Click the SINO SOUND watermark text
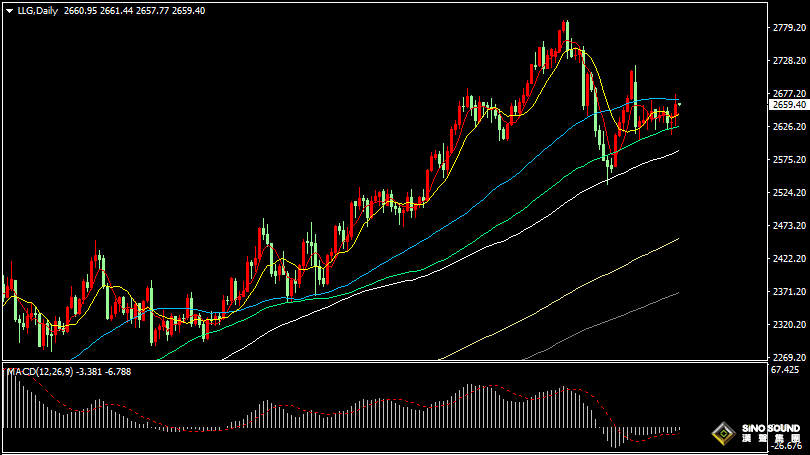This screenshot has height=455, width=810. (771, 429)
